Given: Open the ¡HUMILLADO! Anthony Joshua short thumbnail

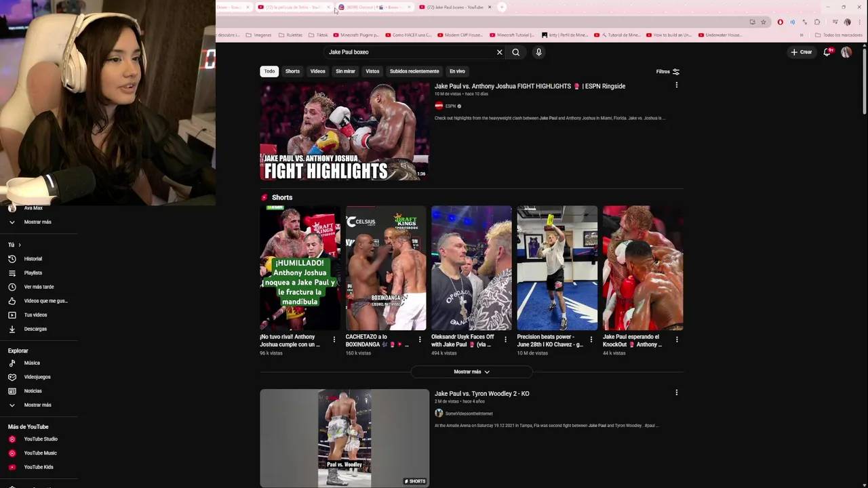Looking at the screenshot, I should pos(300,268).
